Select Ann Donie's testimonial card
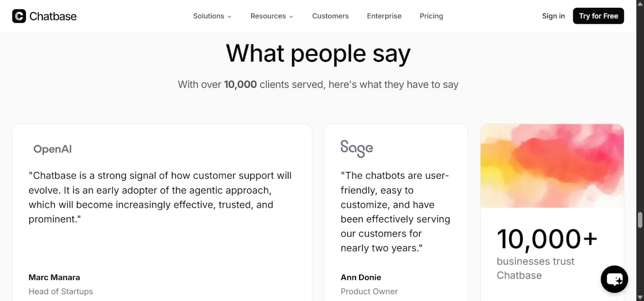This screenshot has height=301, width=644. 396,212
